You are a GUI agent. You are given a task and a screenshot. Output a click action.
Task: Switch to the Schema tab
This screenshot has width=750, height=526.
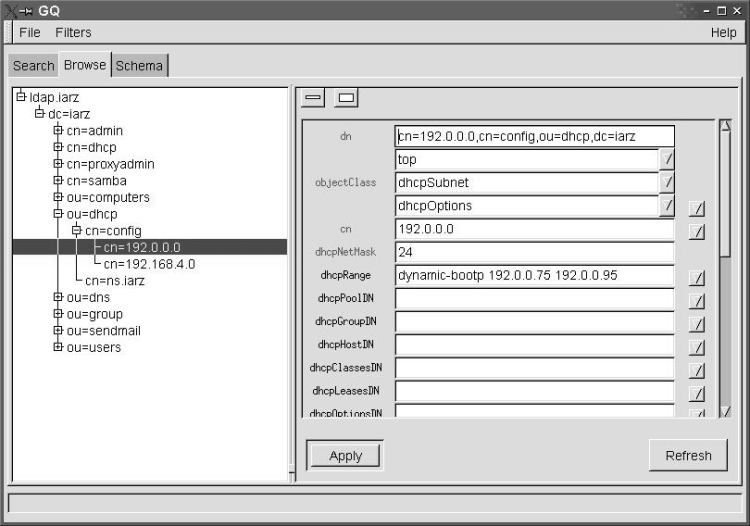click(139, 66)
